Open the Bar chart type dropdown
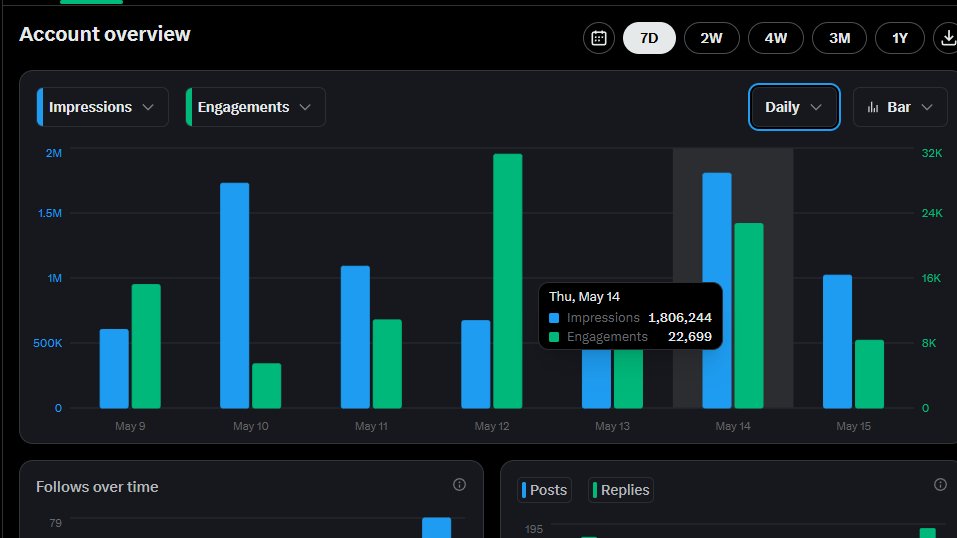The width and height of the screenshot is (957, 538). pos(900,107)
